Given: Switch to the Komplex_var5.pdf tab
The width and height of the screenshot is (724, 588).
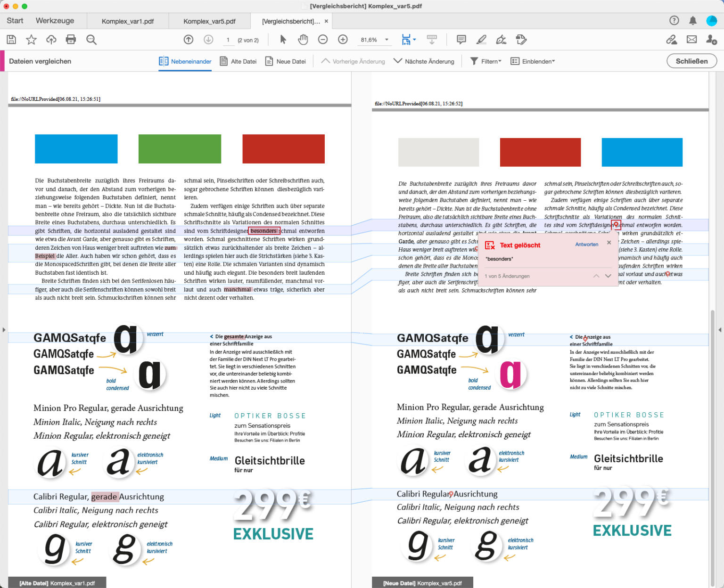Looking at the screenshot, I should [209, 21].
